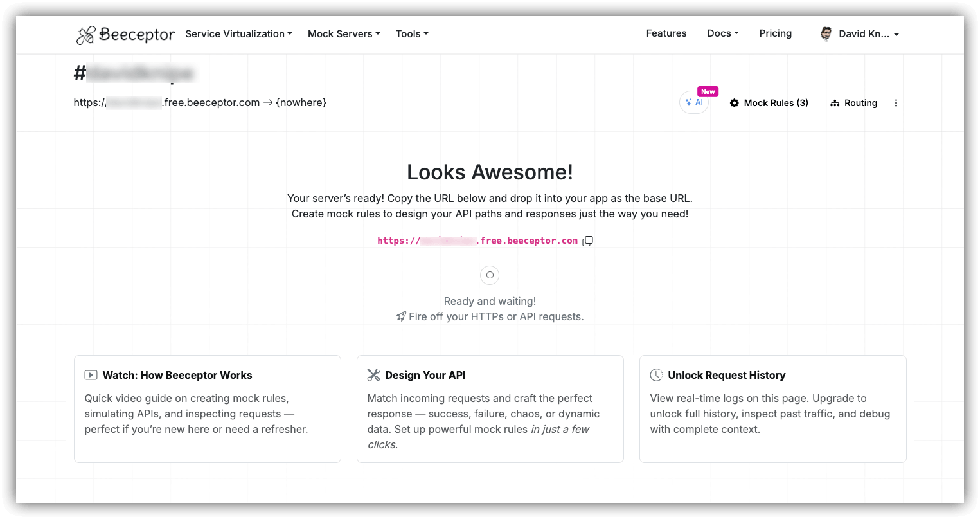Launch the AI assistant button

tap(694, 102)
